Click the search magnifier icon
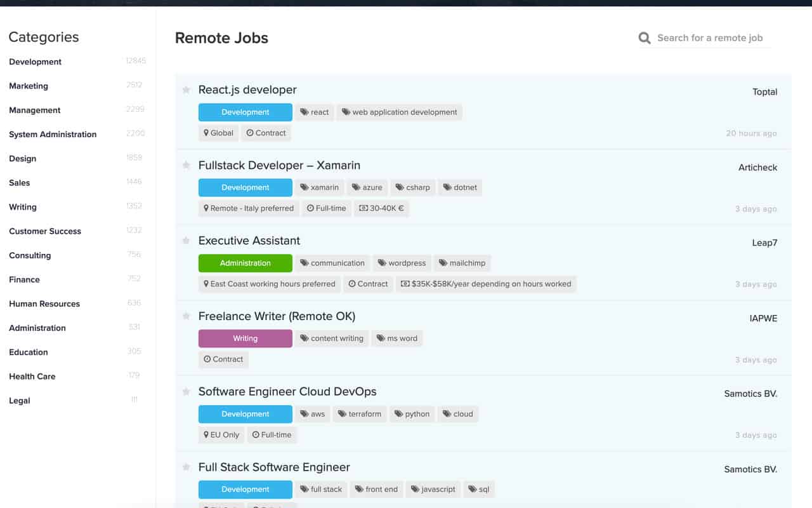Viewport: 812px width, 508px height. tap(644, 37)
